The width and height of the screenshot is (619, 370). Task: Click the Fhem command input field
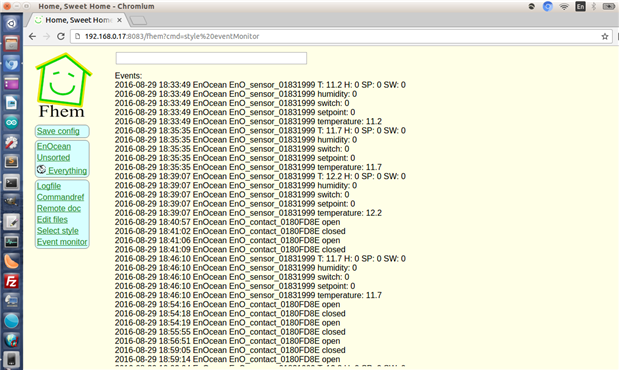point(211,58)
